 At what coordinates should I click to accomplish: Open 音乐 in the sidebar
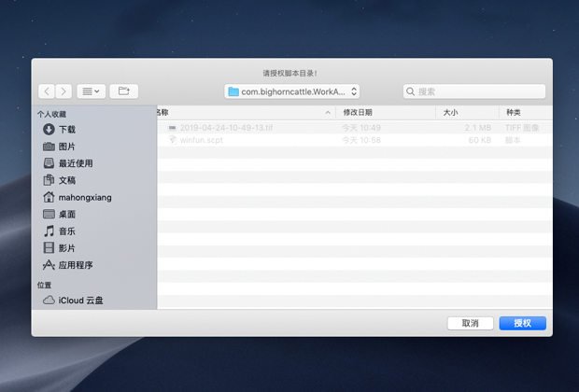[67, 231]
